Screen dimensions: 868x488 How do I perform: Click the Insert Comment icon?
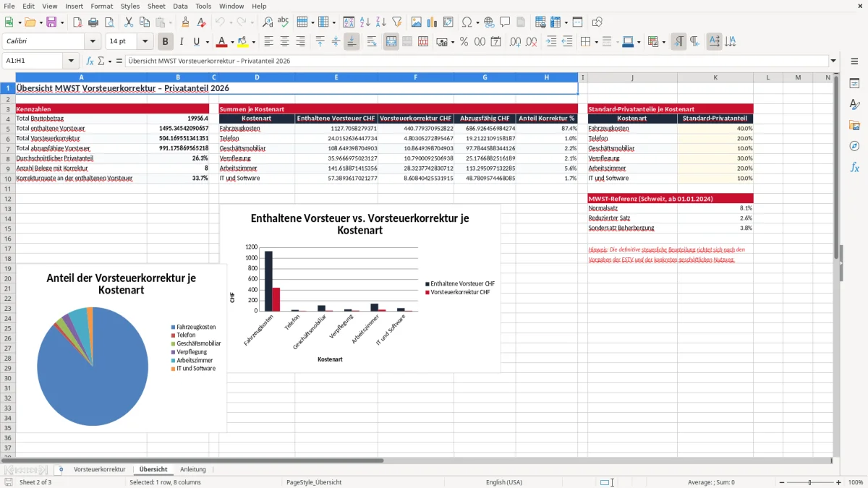(505, 22)
